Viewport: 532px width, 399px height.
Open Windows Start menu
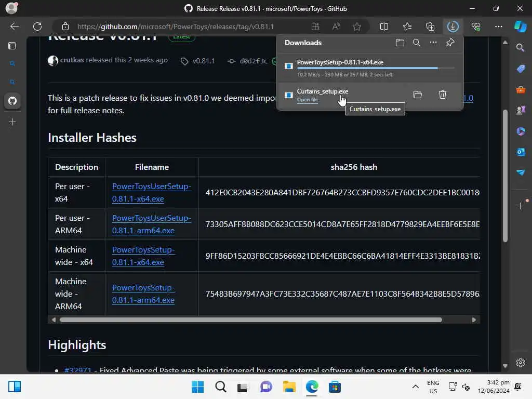(197, 387)
